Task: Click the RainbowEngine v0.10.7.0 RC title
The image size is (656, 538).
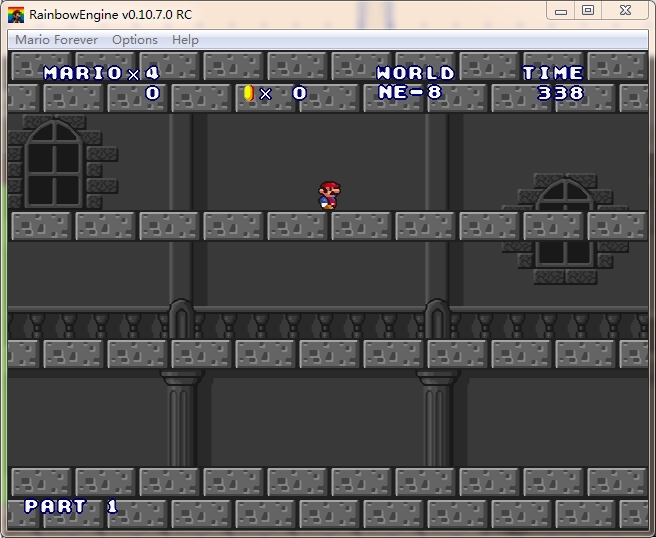Action: [x=110, y=15]
